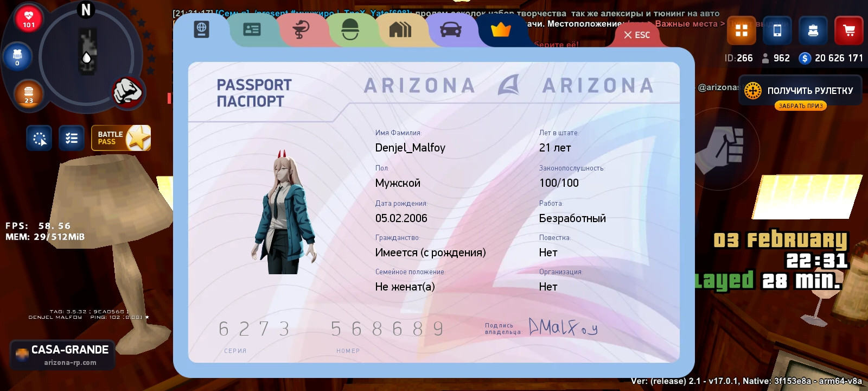Click the clock '22:31' display
The width and height of the screenshot is (868, 391).
(816, 261)
